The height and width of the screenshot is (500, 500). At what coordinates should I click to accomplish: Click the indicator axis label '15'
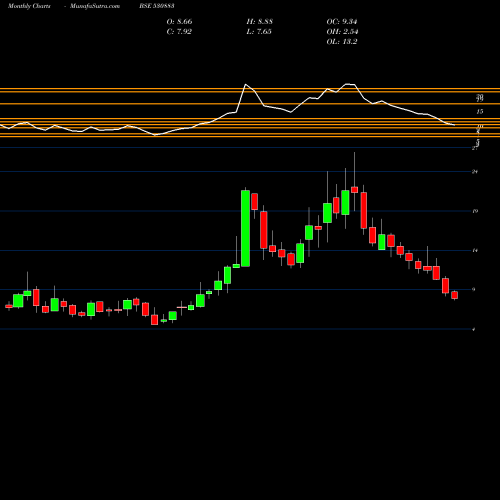tap(479, 112)
